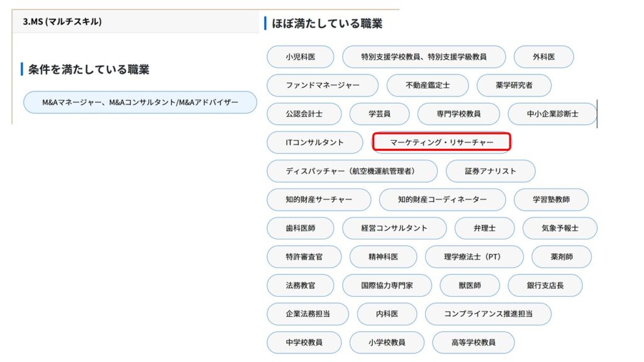
Task: Click the highlighted マーケティング・リサーチャー button
Action: point(441,143)
